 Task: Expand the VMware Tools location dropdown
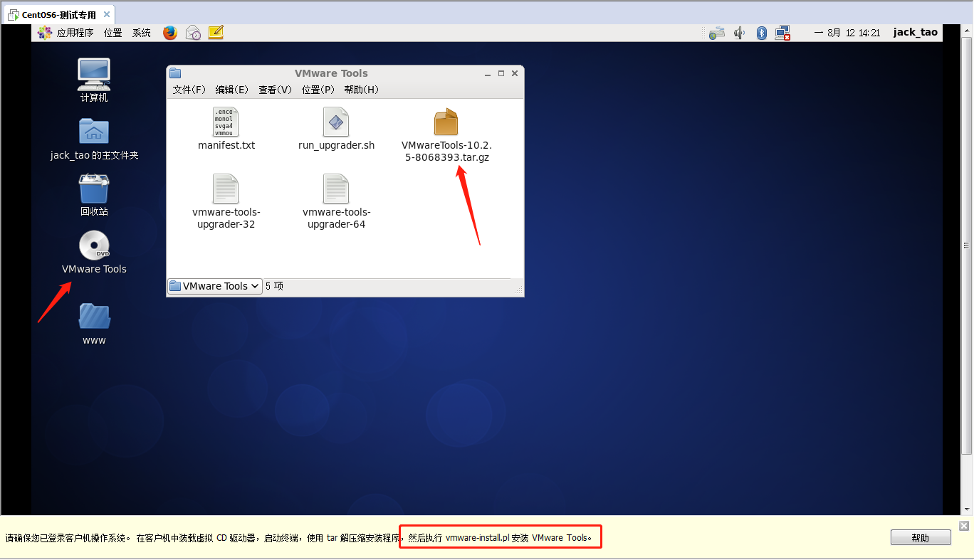pos(214,286)
